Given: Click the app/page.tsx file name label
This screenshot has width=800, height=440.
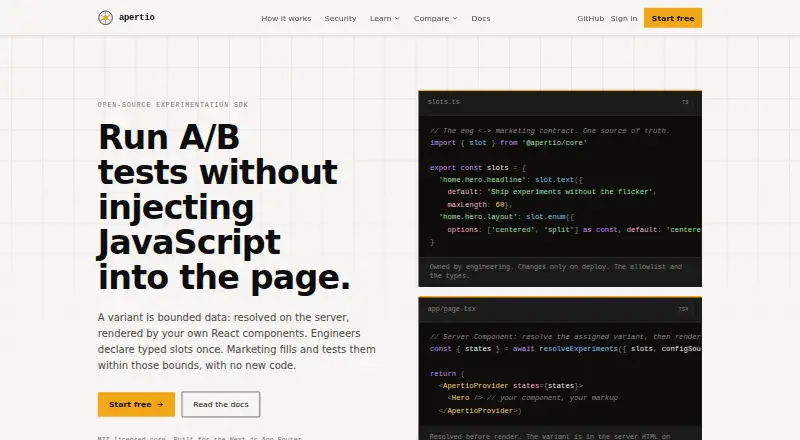Looking at the screenshot, I should pos(452,309).
